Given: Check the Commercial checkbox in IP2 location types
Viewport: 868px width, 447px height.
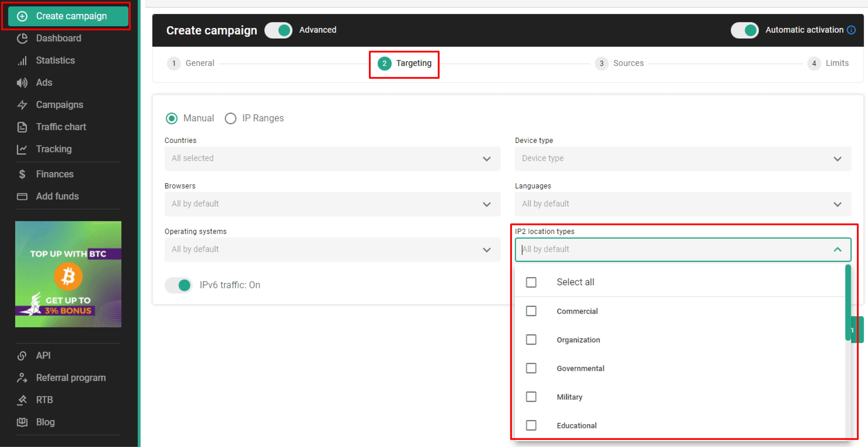Looking at the screenshot, I should coord(530,311).
